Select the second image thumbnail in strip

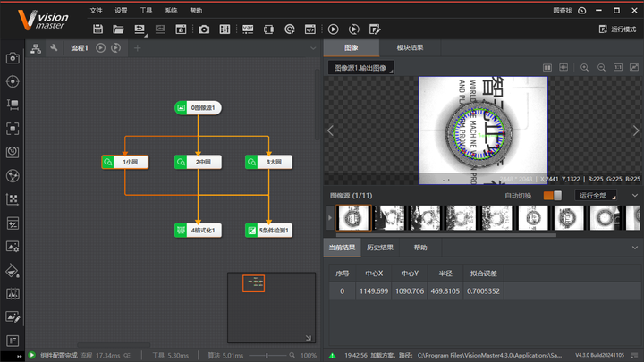click(x=390, y=217)
